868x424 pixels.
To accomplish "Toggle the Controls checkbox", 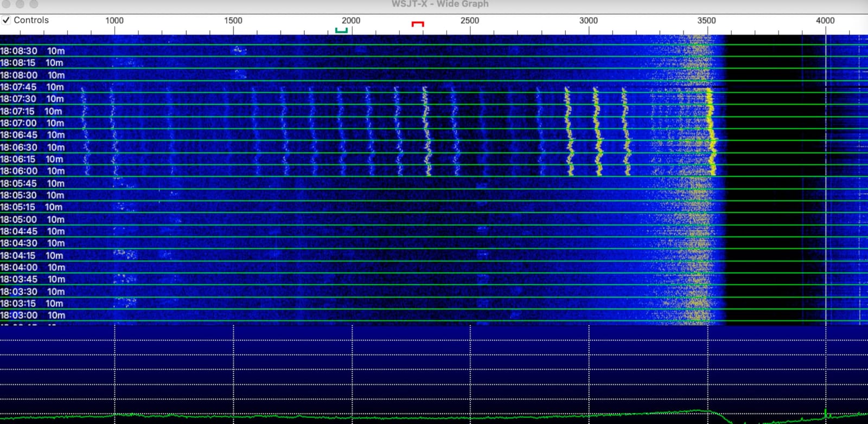I will [6, 20].
